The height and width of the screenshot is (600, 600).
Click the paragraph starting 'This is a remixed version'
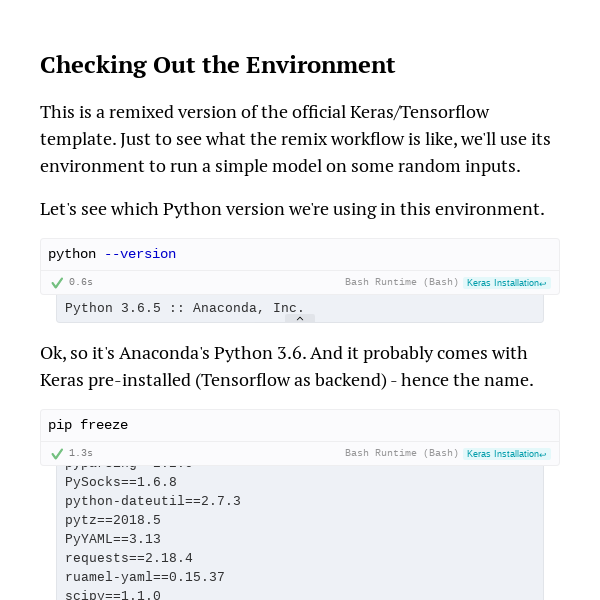click(295, 139)
